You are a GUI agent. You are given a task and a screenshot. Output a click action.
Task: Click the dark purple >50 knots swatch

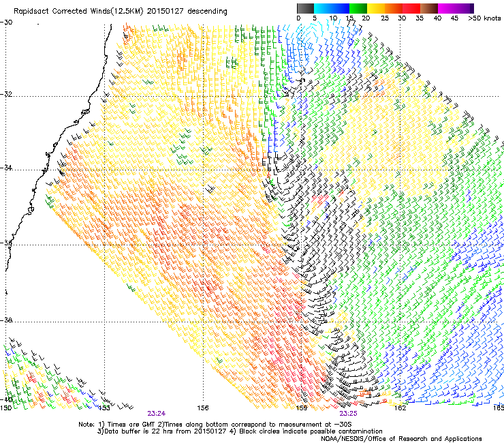[x=472, y=8]
